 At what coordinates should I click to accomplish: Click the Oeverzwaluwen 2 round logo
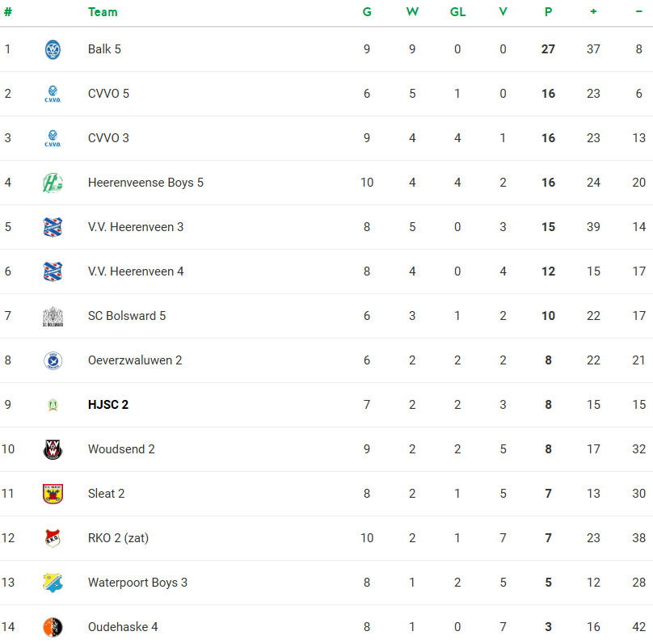53,360
